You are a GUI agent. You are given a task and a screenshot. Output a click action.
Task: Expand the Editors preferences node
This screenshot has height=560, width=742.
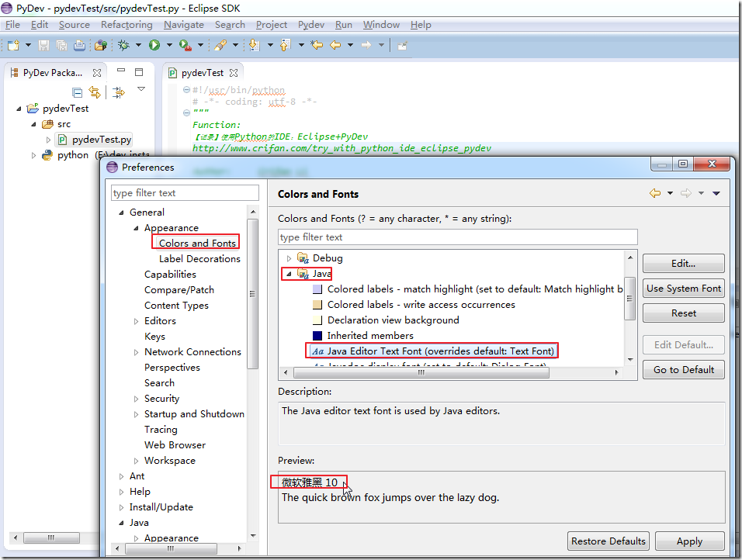pyautogui.click(x=136, y=321)
